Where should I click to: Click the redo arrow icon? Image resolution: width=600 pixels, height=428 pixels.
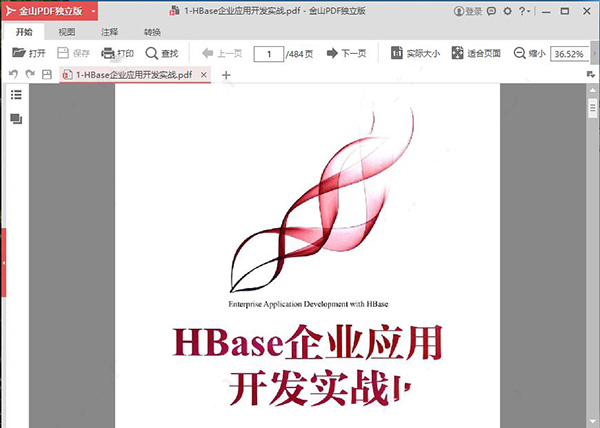[30, 74]
